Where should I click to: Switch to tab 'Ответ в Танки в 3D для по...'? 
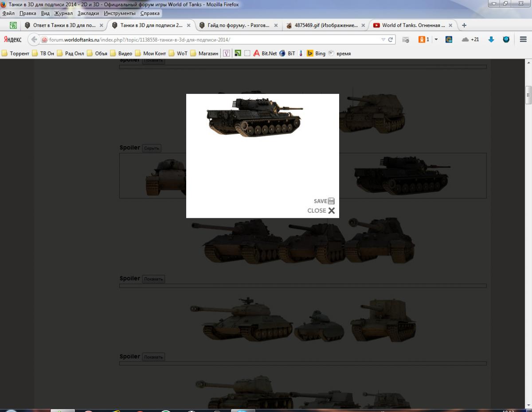pos(64,25)
